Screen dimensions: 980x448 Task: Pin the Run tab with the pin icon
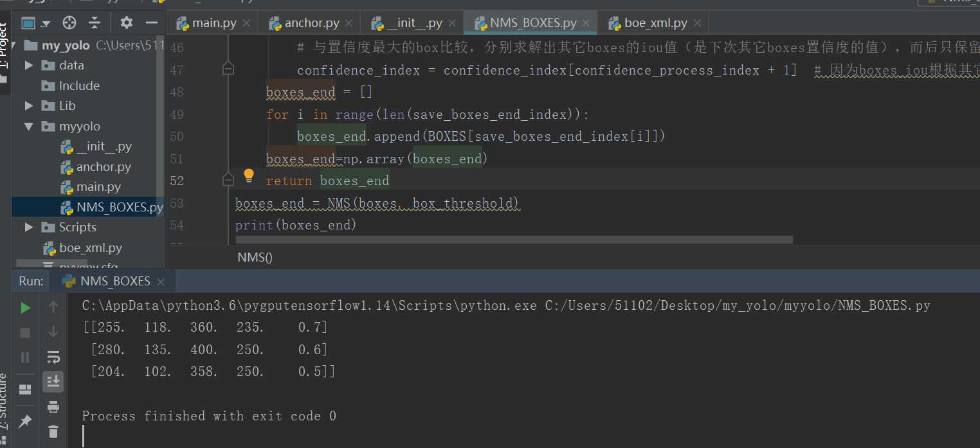pos(26,421)
